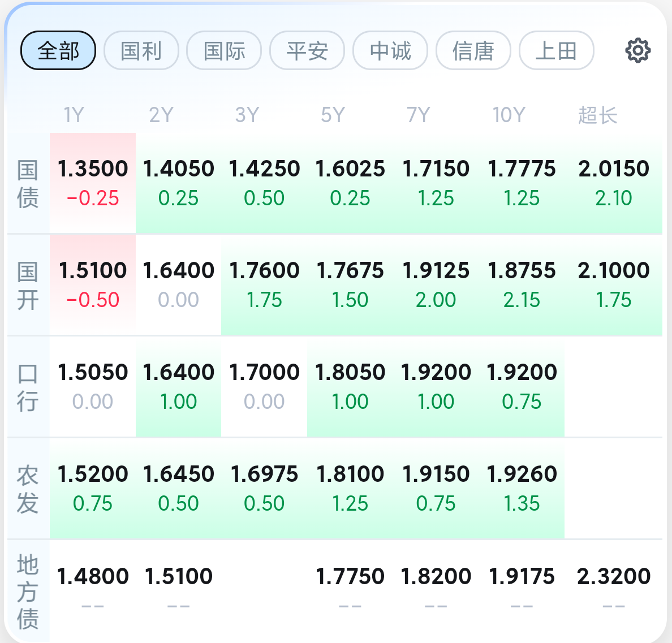The height and width of the screenshot is (643, 672).
Task: Open the settings gear icon
Action: pos(637,50)
